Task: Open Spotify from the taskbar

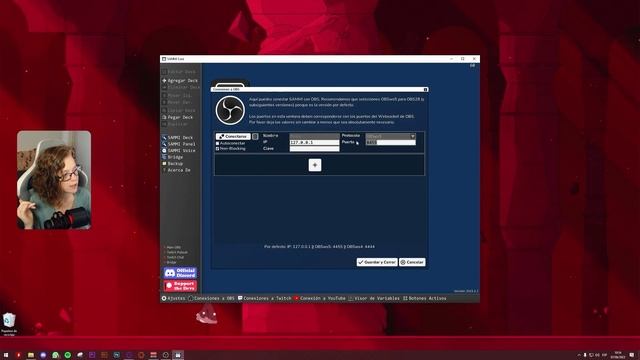Action: [67, 355]
